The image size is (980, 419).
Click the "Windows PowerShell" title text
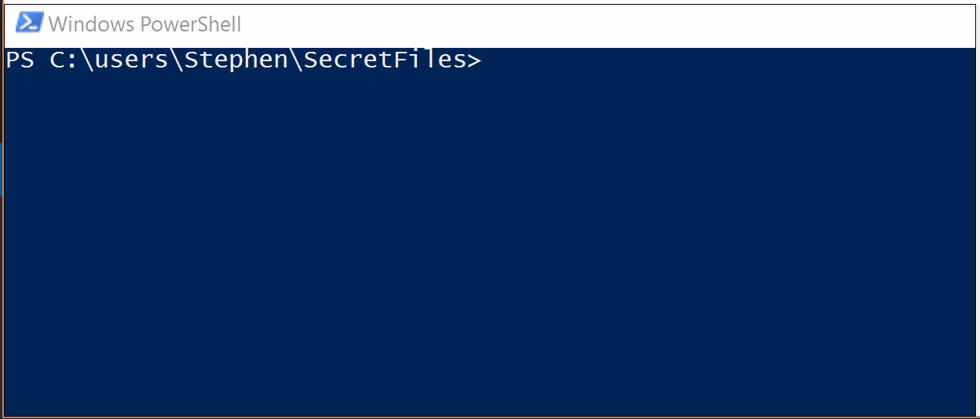tap(144, 24)
